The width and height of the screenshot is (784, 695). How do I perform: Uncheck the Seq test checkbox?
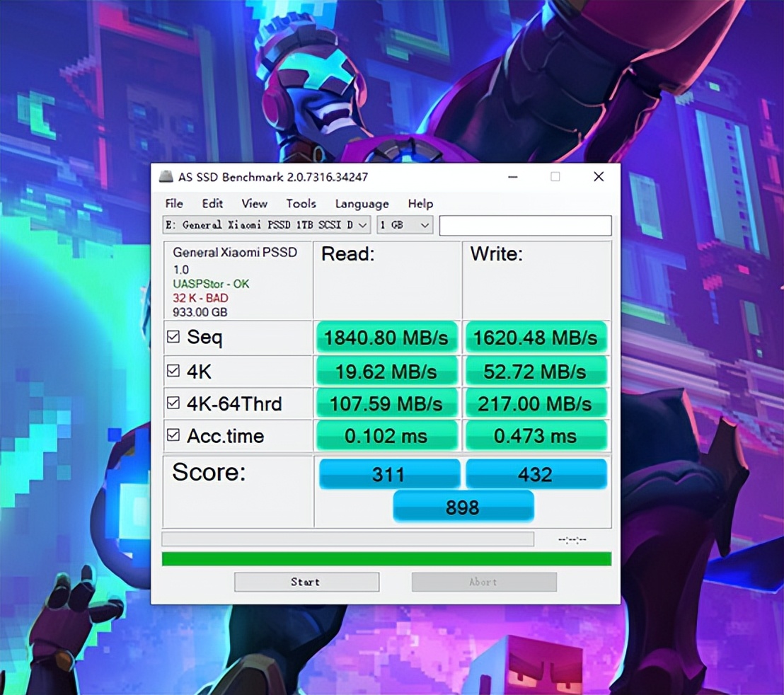pos(173,338)
